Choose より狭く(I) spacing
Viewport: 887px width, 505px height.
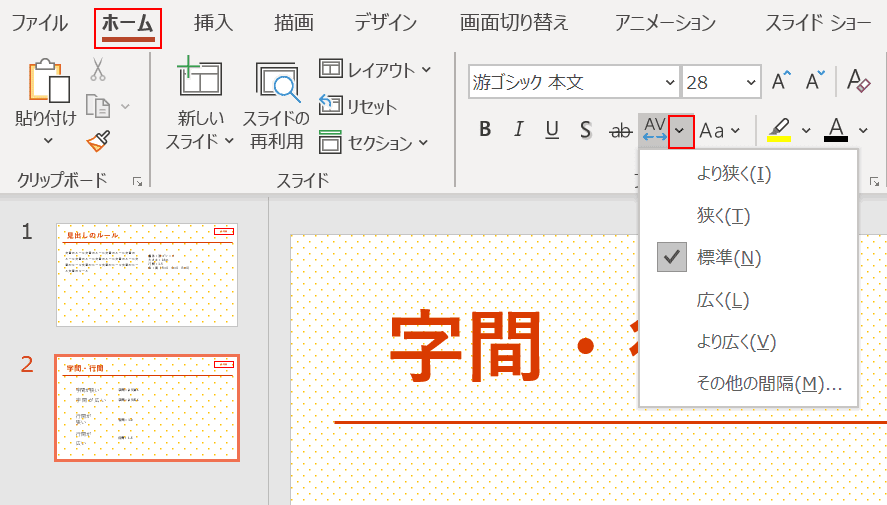[x=748, y=174]
